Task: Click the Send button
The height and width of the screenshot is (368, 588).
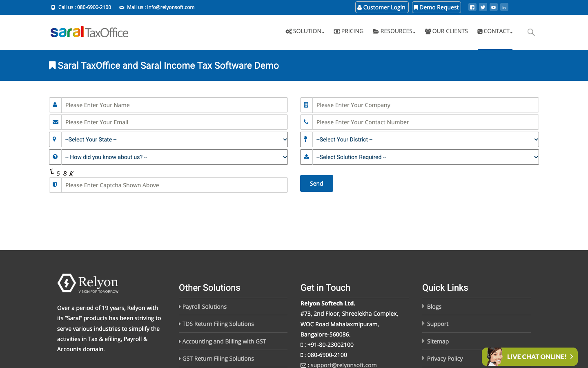Action: click(316, 184)
